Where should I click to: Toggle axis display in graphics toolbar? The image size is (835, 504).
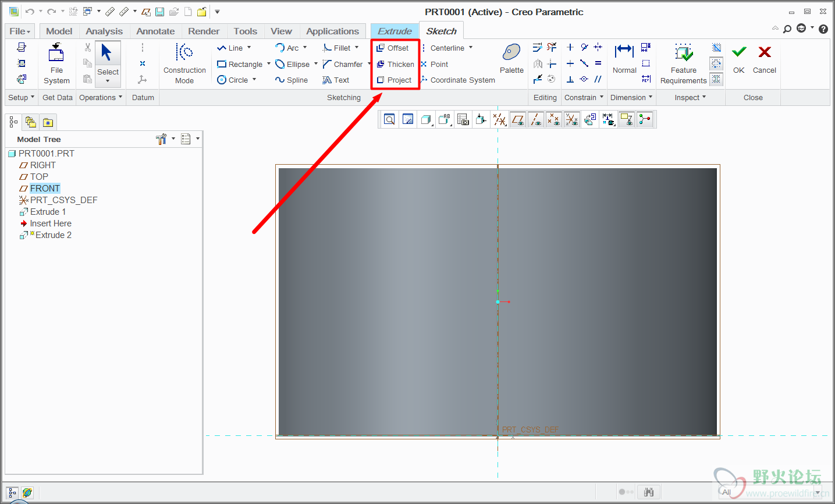[x=535, y=120]
